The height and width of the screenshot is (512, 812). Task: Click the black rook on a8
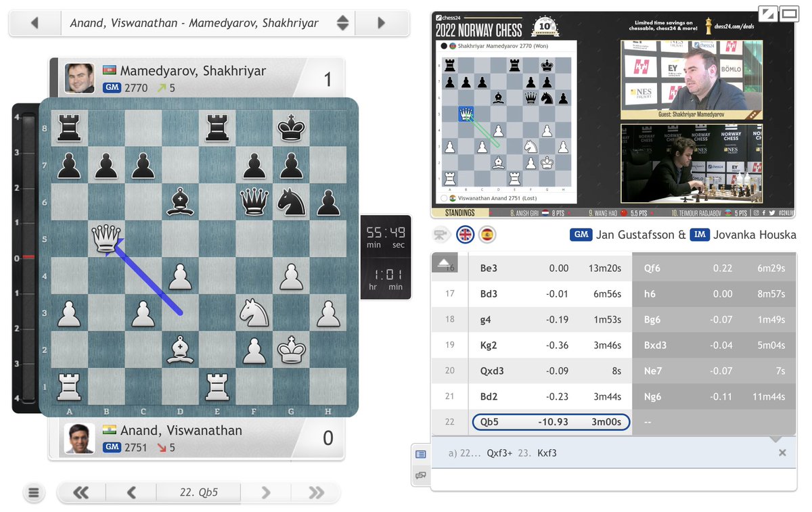pyautogui.click(x=70, y=129)
